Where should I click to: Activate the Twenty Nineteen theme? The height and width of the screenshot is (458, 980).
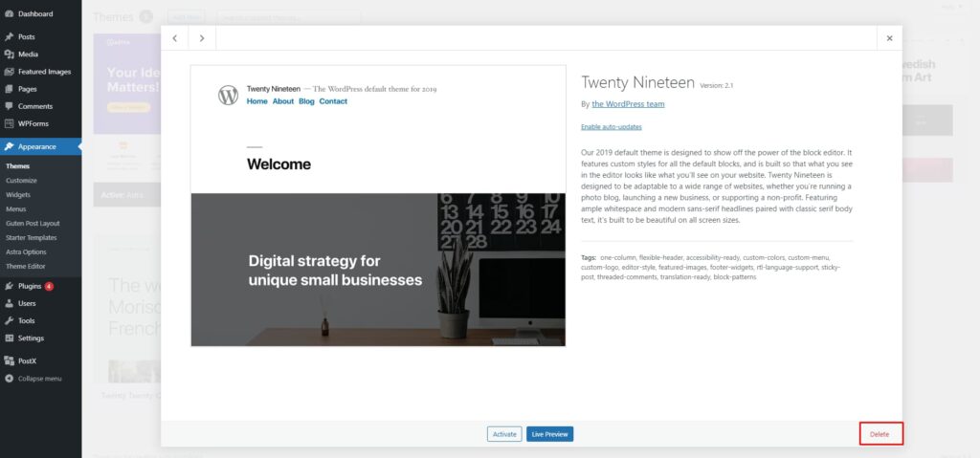click(504, 434)
